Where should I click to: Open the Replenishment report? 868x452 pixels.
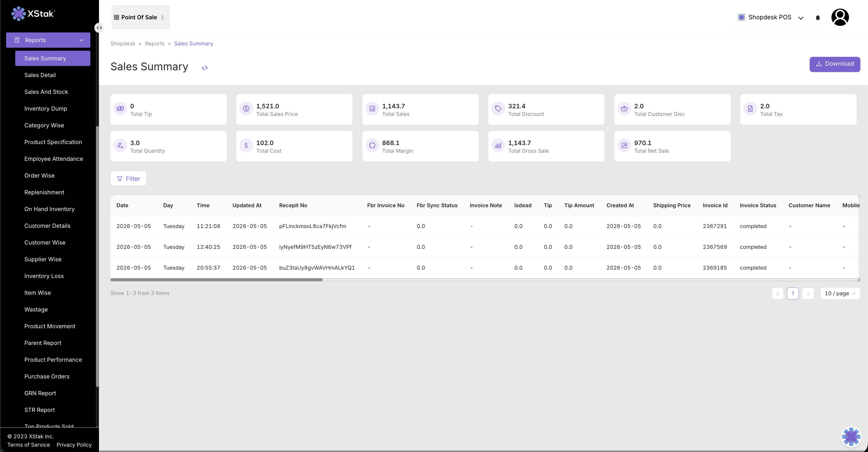pyautogui.click(x=44, y=192)
